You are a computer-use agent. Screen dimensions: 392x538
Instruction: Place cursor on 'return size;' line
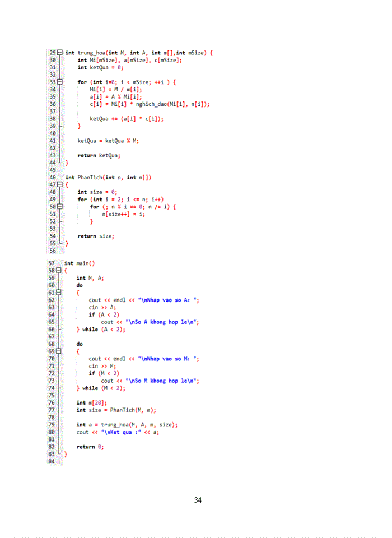(x=95, y=236)
